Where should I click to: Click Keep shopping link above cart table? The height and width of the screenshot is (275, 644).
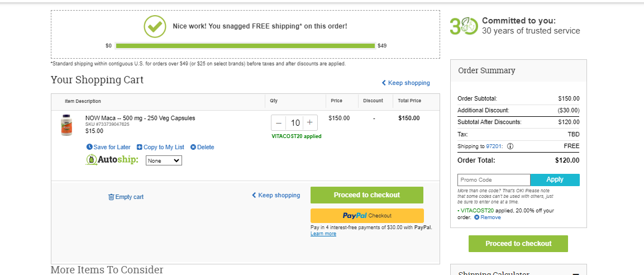406,83
